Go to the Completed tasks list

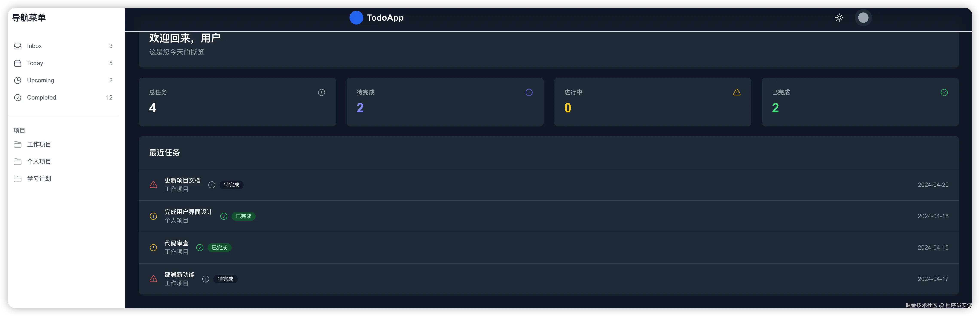click(x=41, y=97)
